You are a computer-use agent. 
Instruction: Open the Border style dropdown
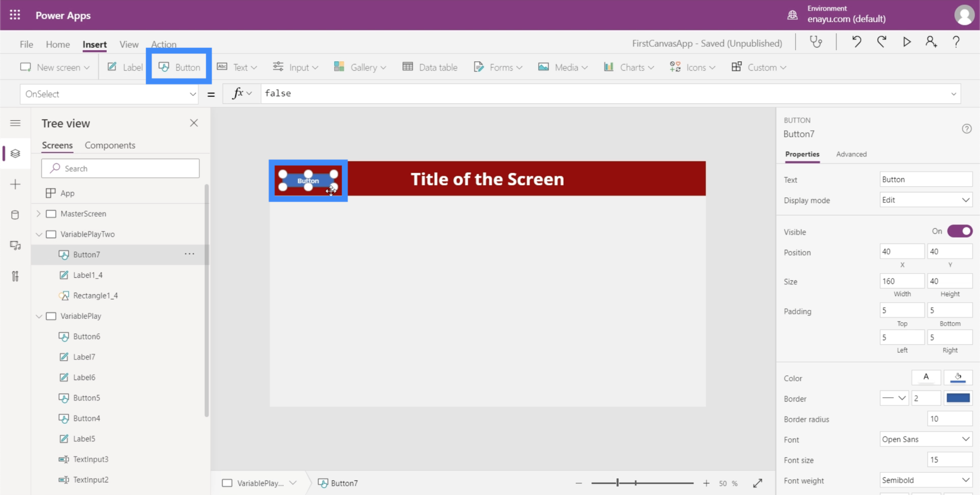(x=894, y=398)
